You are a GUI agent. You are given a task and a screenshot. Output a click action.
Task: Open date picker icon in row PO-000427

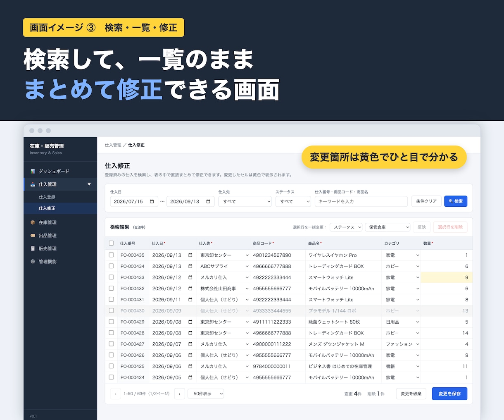[x=190, y=344]
